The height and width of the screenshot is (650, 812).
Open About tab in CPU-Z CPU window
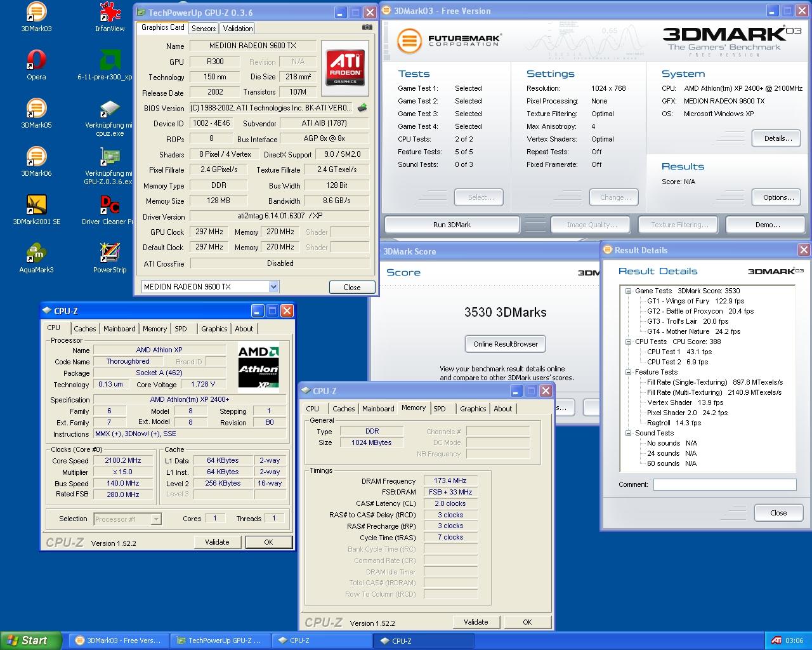click(244, 329)
